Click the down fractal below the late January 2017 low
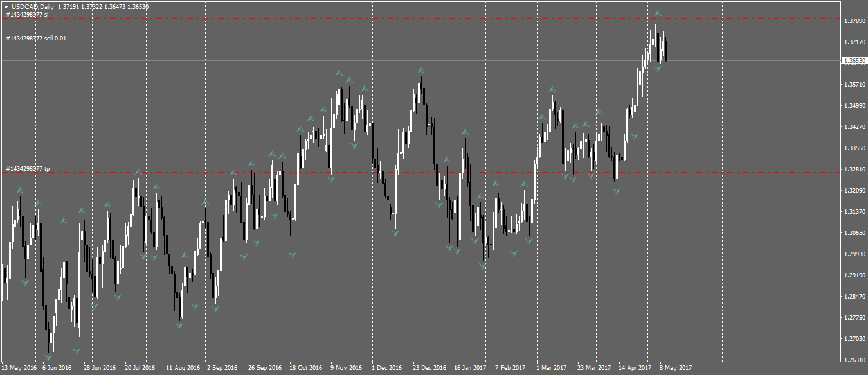This screenshot has height=375, width=868. tap(483, 265)
